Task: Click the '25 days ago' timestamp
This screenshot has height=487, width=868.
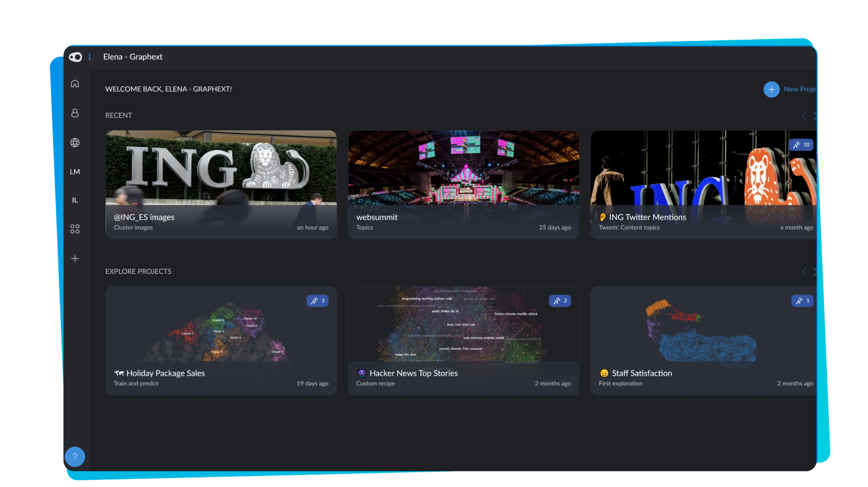Action: (x=555, y=228)
